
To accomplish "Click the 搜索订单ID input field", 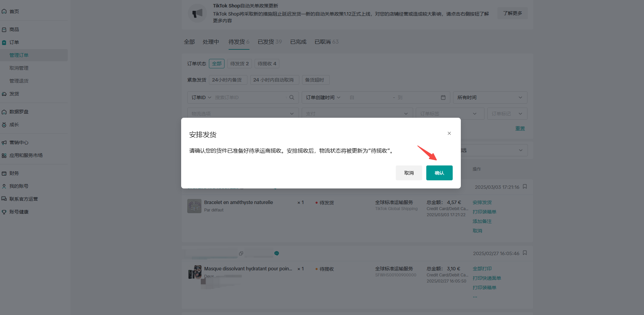I will pos(249,97).
